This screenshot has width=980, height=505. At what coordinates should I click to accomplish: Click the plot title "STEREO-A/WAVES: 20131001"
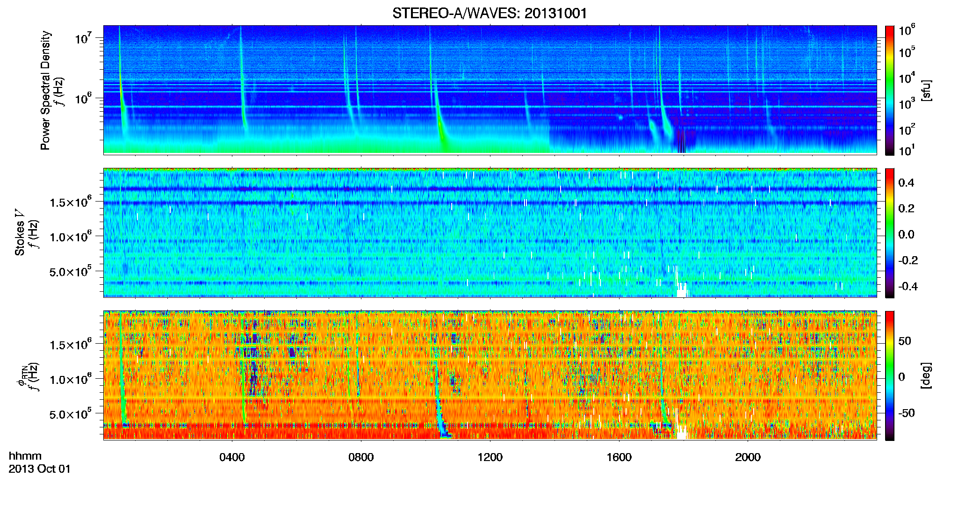click(x=490, y=13)
